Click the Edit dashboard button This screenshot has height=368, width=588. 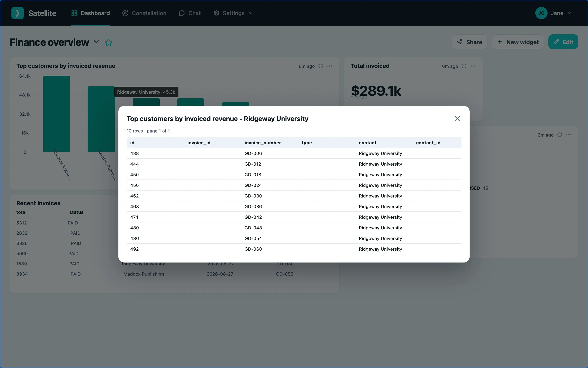pos(563,42)
